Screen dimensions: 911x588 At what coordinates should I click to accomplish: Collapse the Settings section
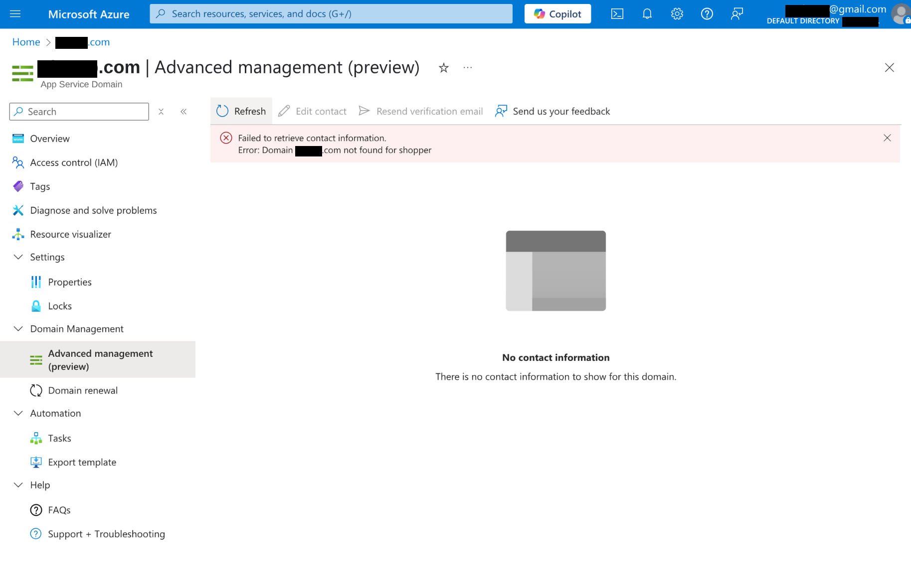(18, 257)
